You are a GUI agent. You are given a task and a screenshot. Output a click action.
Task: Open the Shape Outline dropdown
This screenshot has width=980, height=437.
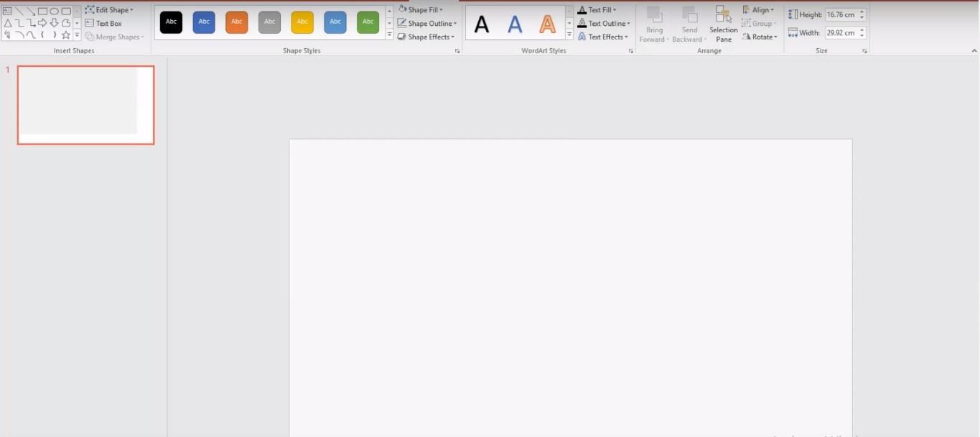coord(427,24)
